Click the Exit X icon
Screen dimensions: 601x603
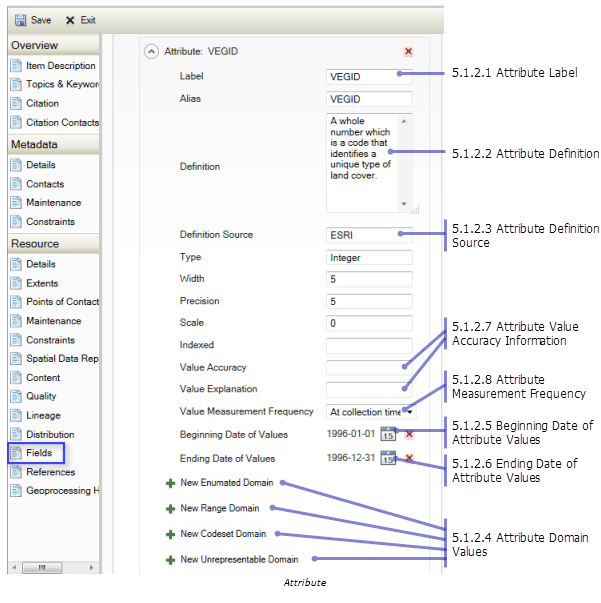[x=70, y=20]
